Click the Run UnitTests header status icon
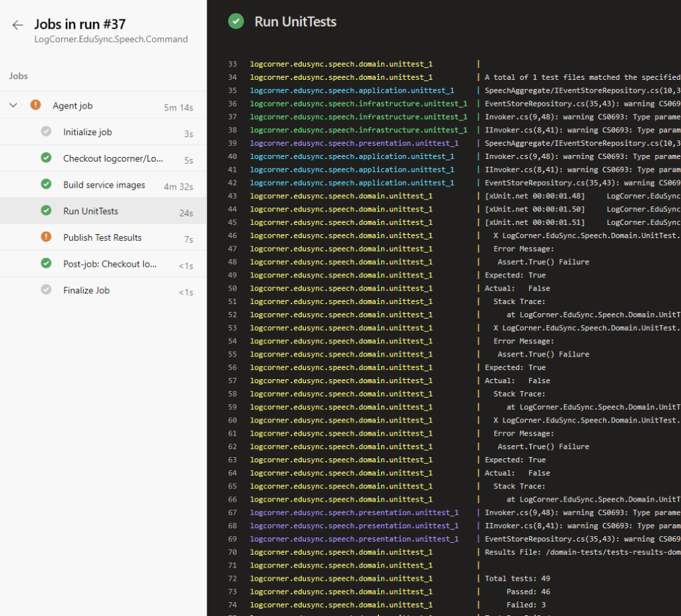681x616 pixels. tap(235, 21)
